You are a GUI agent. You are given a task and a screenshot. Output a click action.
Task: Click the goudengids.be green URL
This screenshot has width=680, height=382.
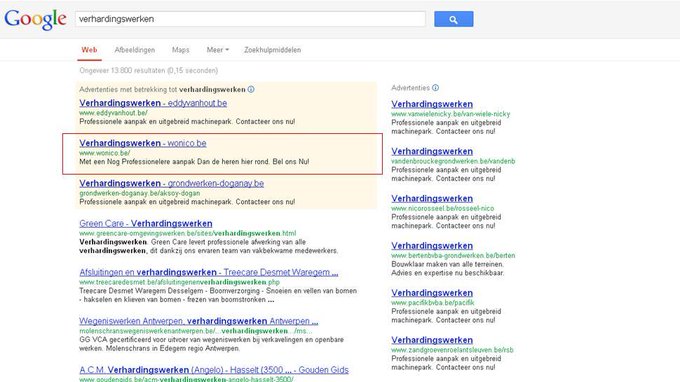pyautogui.click(x=186, y=379)
